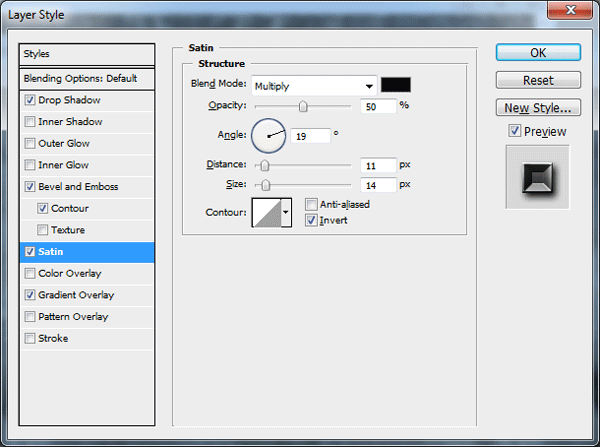Disable the Drop Shadow effect checkbox

(x=30, y=100)
